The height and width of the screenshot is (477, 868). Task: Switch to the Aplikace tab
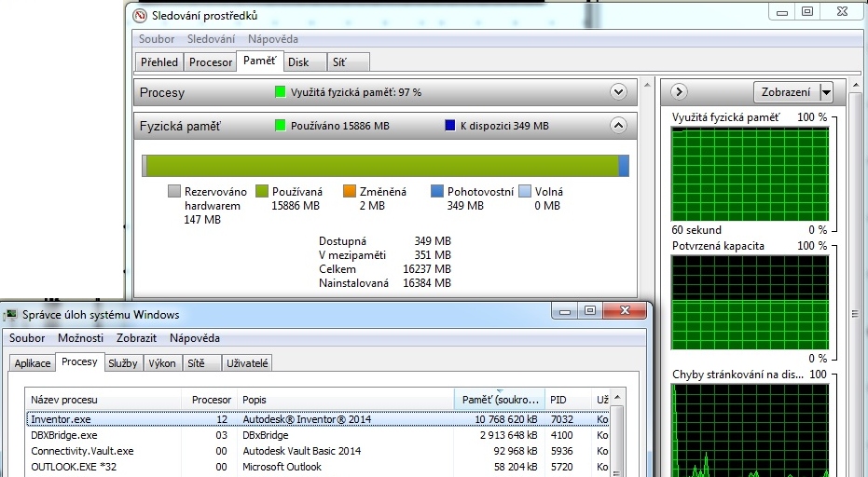pyautogui.click(x=33, y=363)
